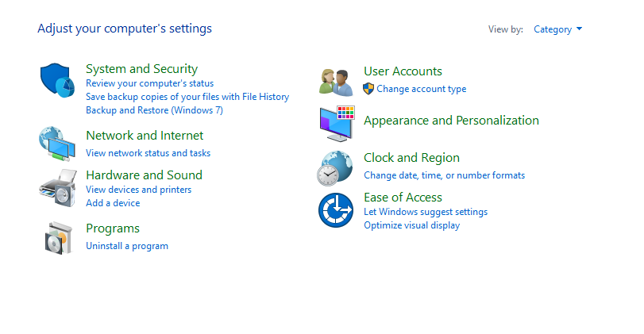Click the Network and Internet globe icon

[x=57, y=144]
